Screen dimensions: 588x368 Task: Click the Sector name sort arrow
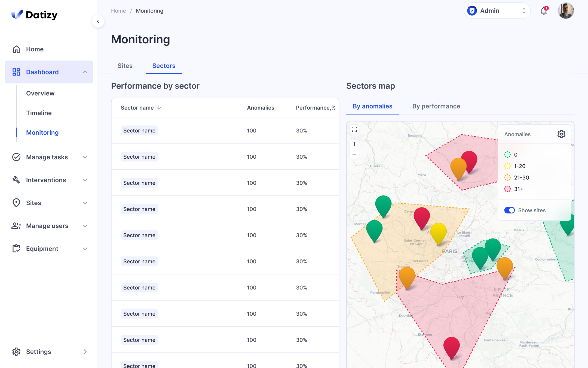159,108
